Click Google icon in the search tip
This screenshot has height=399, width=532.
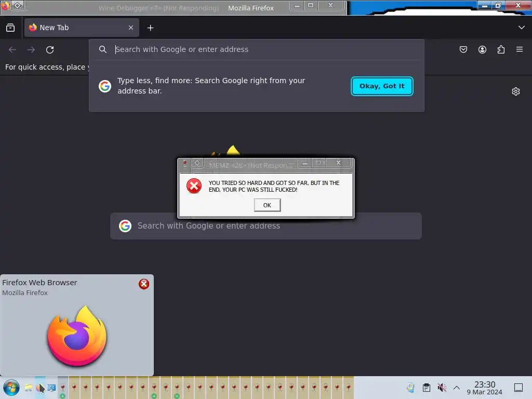tap(105, 86)
